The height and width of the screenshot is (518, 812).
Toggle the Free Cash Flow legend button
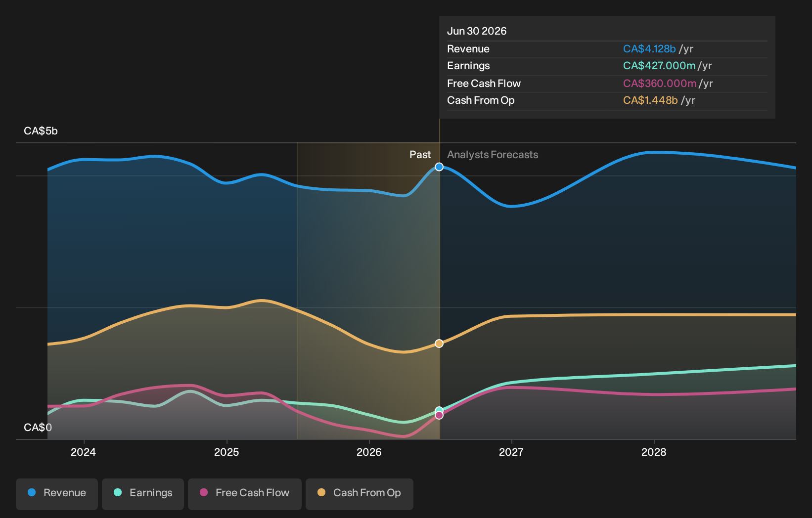click(x=245, y=494)
